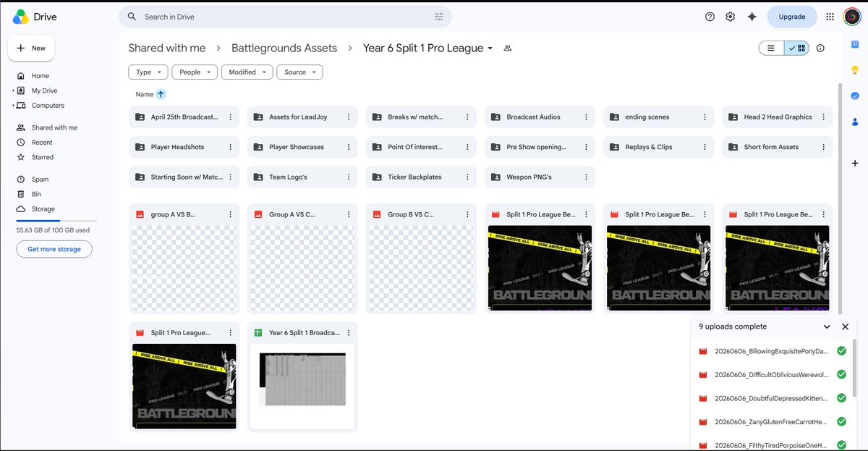
Task: Open Google Tasks side panel icon
Action: point(855,96)
